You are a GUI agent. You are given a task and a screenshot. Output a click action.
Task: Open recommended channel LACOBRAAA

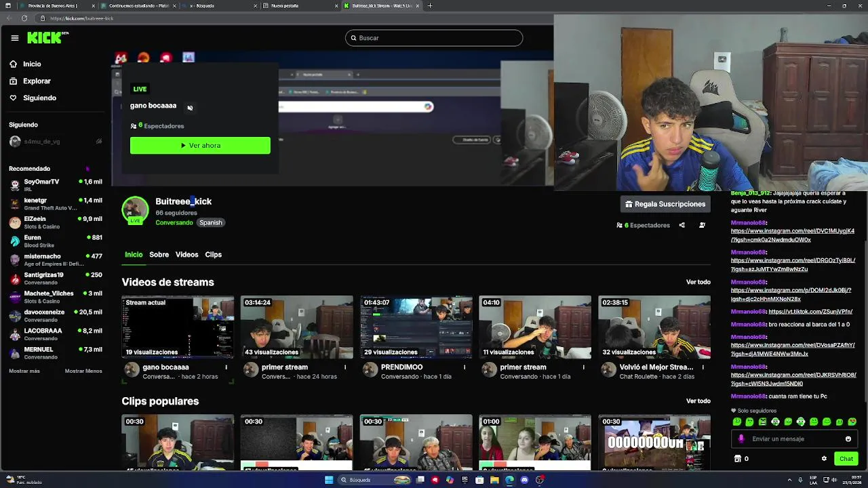tap(56, 333)
